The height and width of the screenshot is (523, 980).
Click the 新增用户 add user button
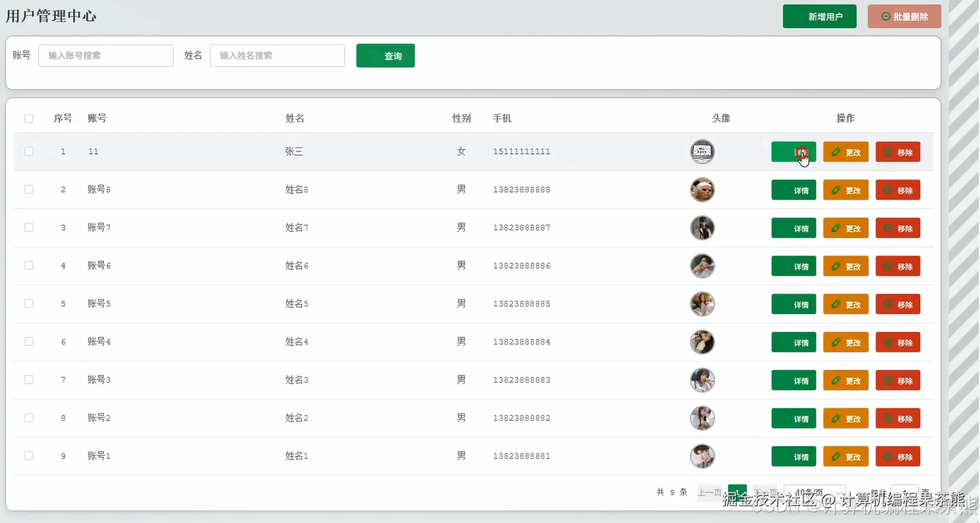click(819, 16)
